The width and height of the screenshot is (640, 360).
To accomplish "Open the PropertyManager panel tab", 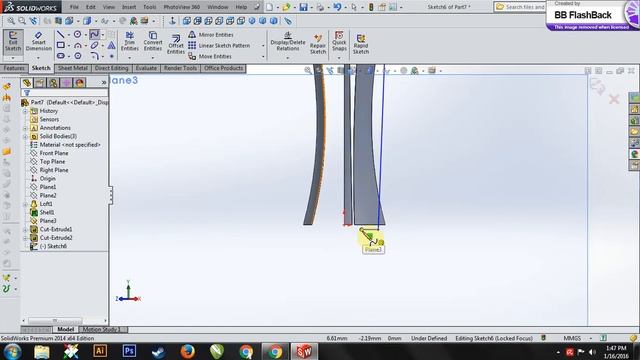I will pyautogui.click(x=40, y=83).
